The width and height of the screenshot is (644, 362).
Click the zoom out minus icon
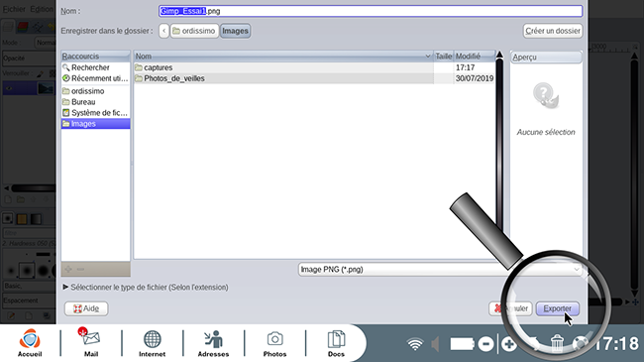tap(485, 344)
